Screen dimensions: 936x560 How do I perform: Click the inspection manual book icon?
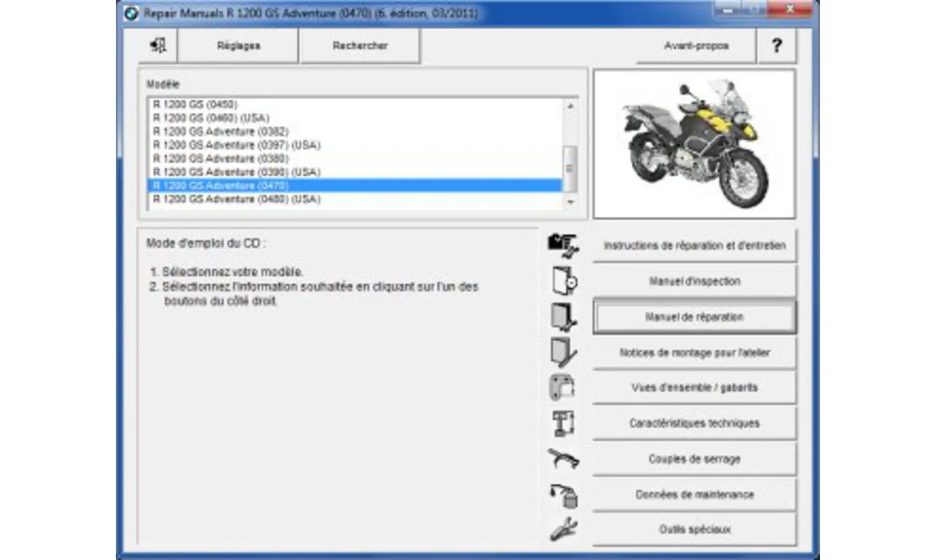(564, 281)
